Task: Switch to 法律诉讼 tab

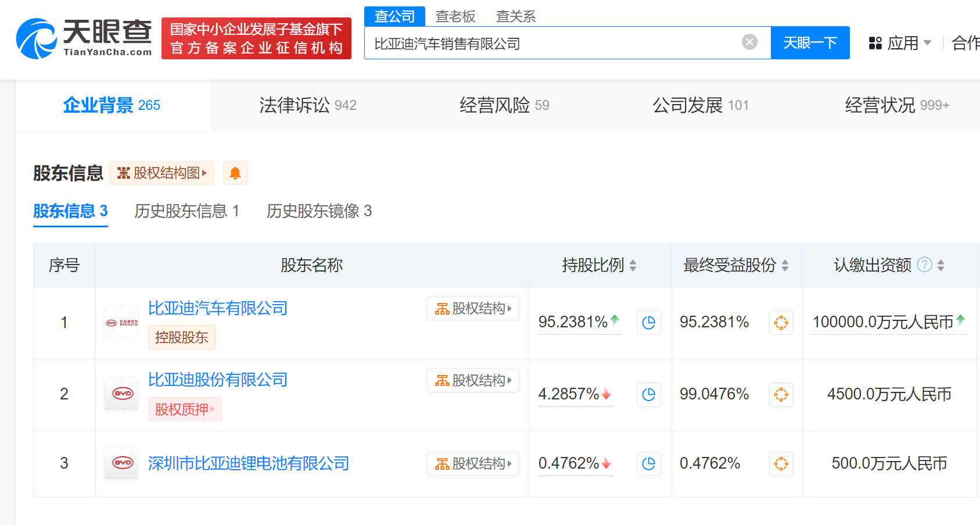Action: (307, 105)
